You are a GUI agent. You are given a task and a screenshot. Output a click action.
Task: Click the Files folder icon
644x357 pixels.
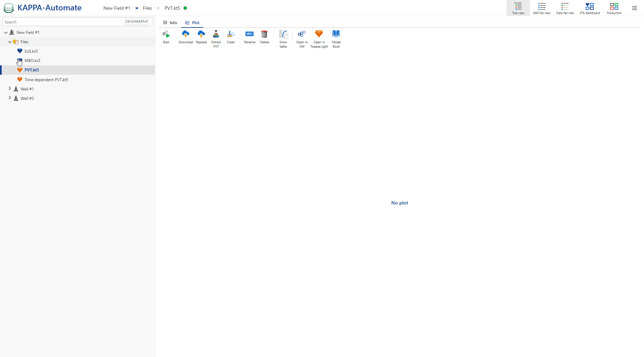pyautogui.click(x=16, y=42)
